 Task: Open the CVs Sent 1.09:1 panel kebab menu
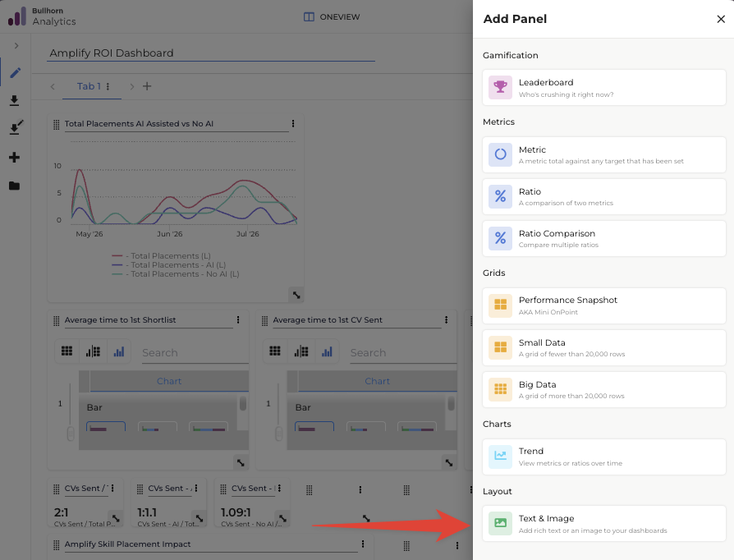(279, 489)
